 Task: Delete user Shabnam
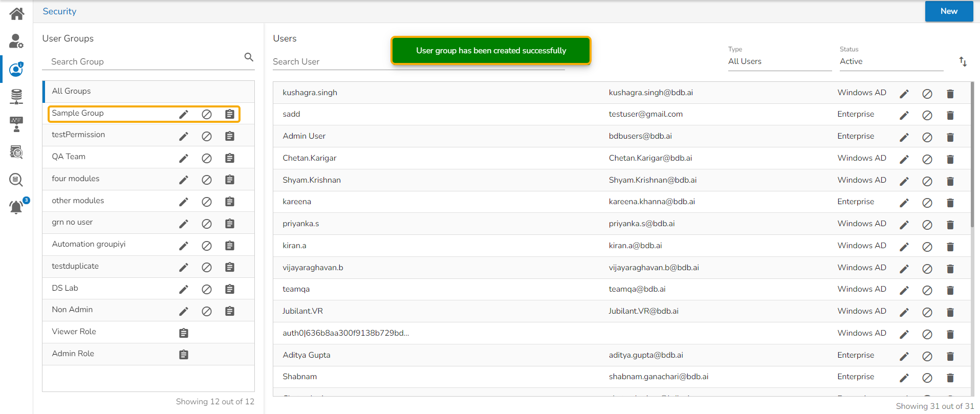(x=950, y=378)
